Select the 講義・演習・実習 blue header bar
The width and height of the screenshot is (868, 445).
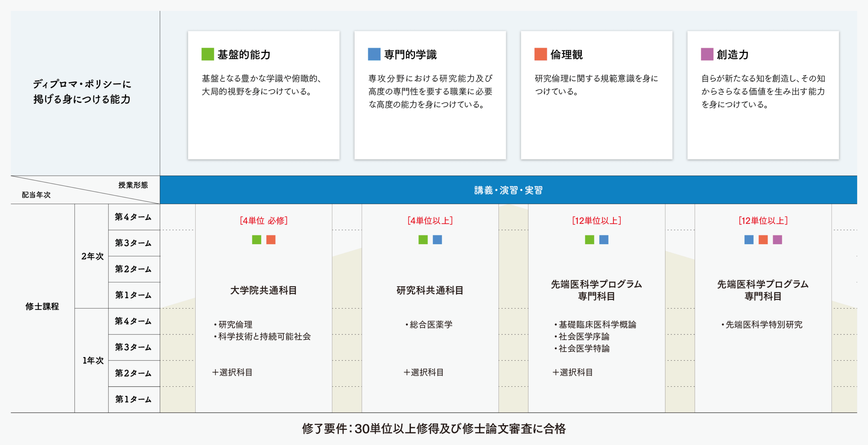508,190
